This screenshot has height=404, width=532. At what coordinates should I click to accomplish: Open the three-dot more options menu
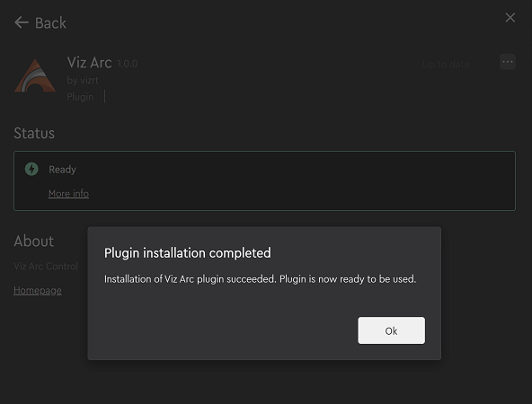click(x=508, y=62)
